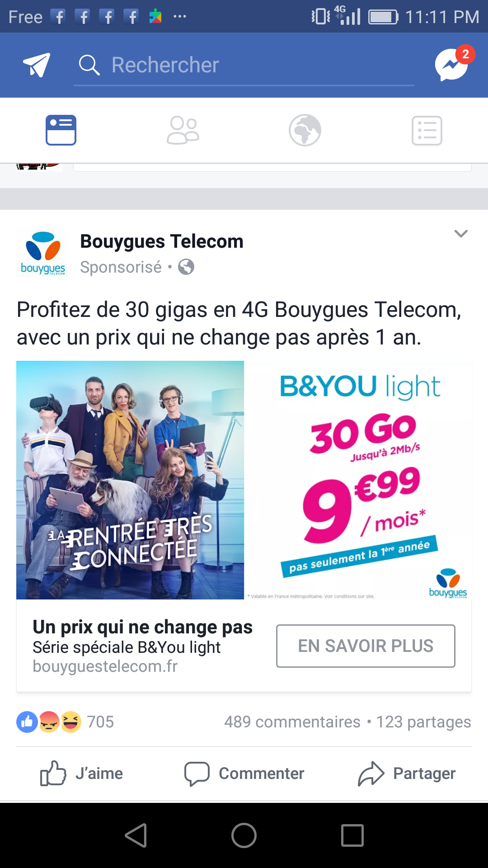The image size is (488, 868).
Task: Click the EN SAVOIR PLUS button
Action: pyautogui.click(x=366, y=646)
